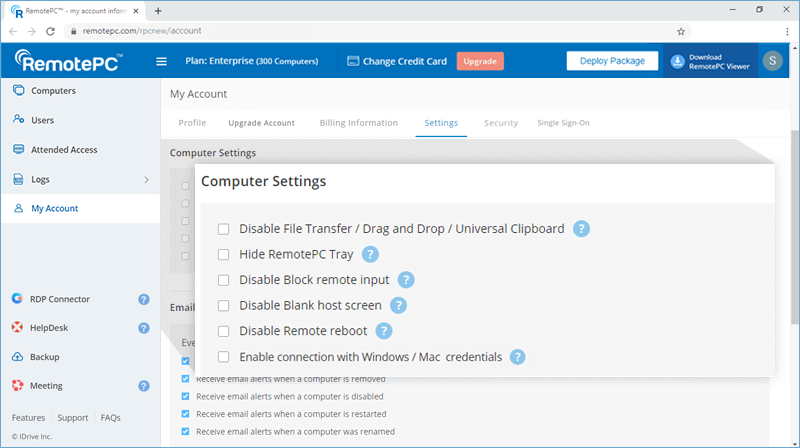
Task: Uncheck alert when a computer was renamed
Action: [185, 431]
